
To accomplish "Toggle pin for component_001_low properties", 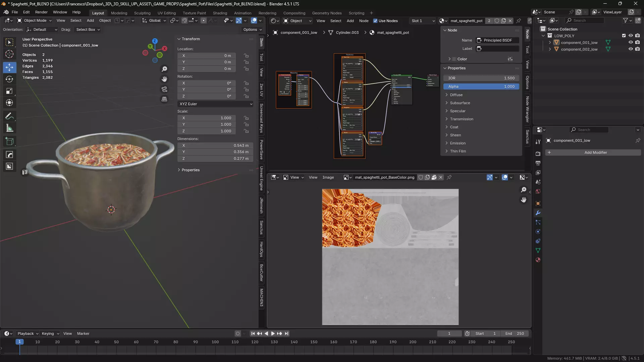I will (638, 140).
